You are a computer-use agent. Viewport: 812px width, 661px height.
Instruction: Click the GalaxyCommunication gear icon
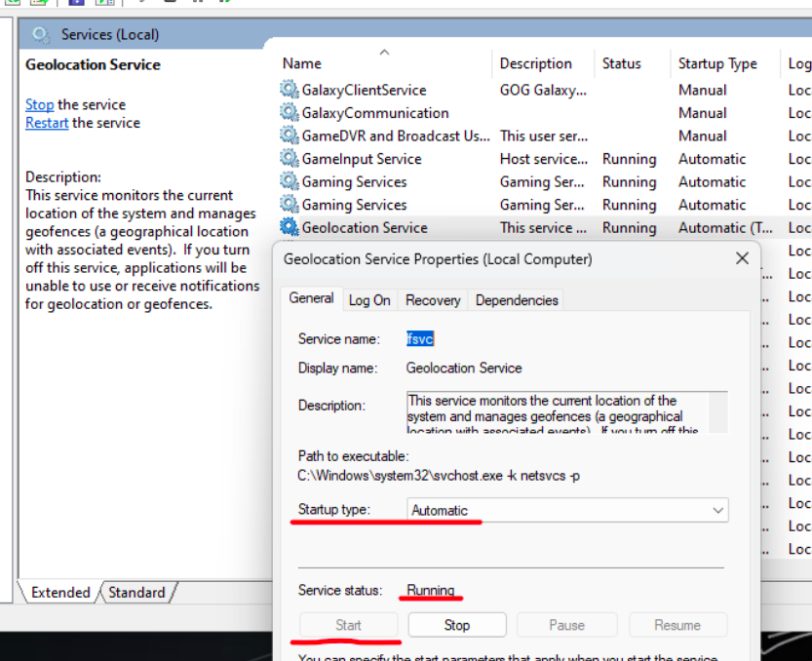290,113
